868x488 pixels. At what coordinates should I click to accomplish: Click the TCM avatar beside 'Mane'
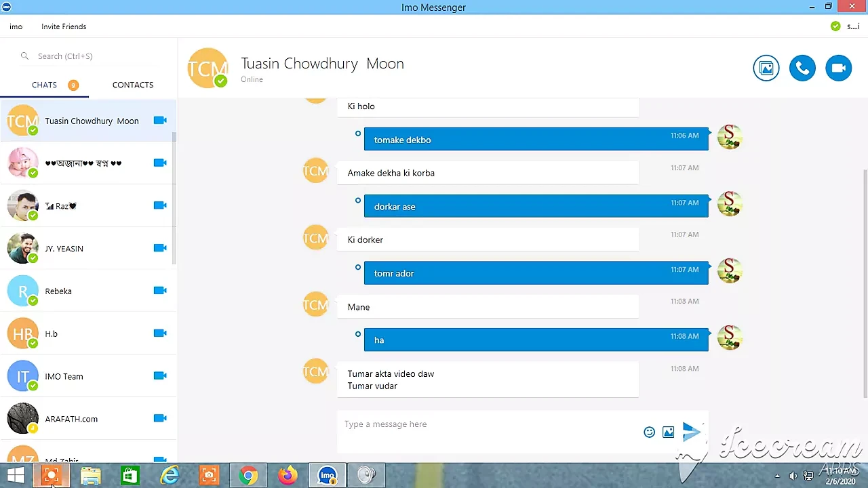(315, 305)
